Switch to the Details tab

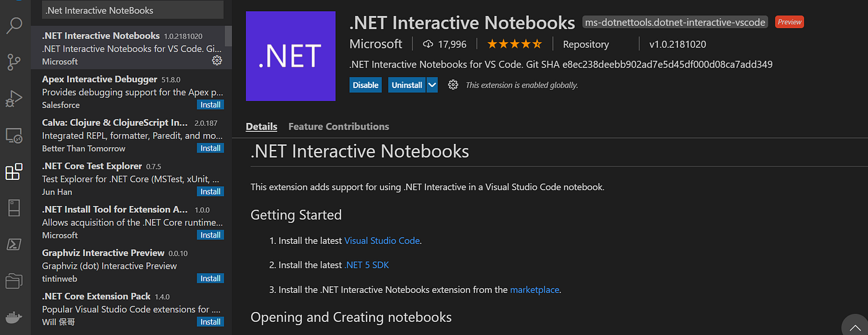[262, 127]
